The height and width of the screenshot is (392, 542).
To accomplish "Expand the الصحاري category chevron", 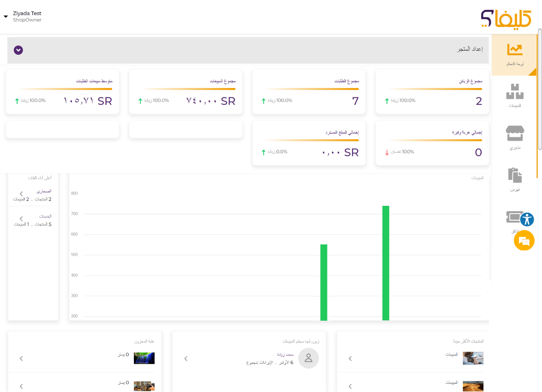I will point(21,194).
